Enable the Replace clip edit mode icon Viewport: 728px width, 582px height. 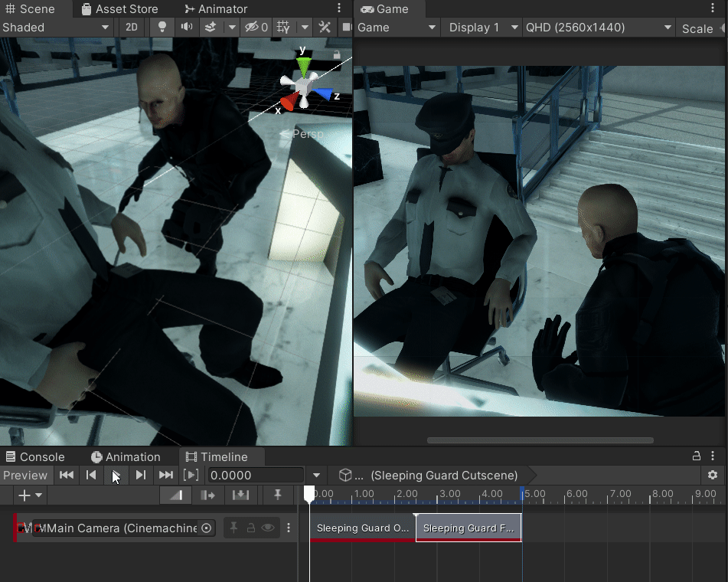[x=240, y=495]
